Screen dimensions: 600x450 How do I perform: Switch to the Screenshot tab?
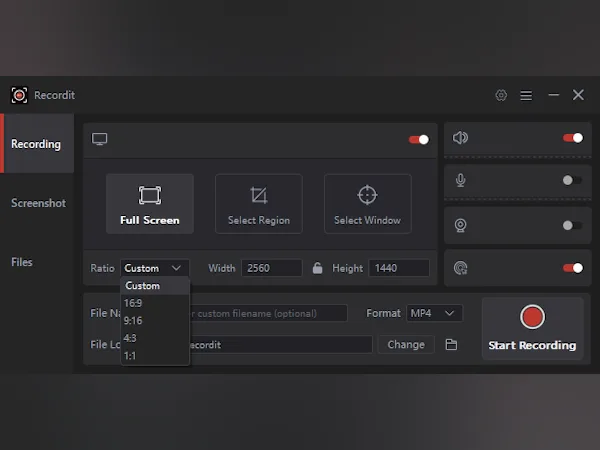pyautogui.click(x=37, y=203)
